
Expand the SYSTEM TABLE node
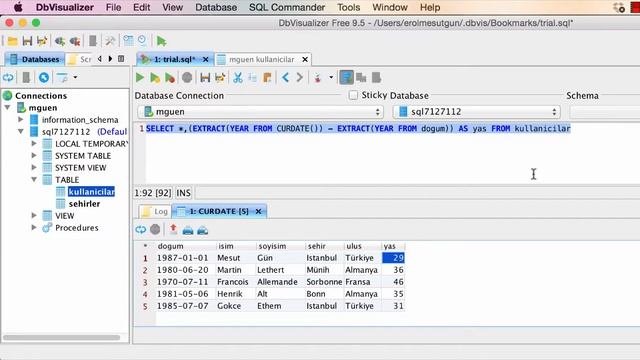coord(34,156)
